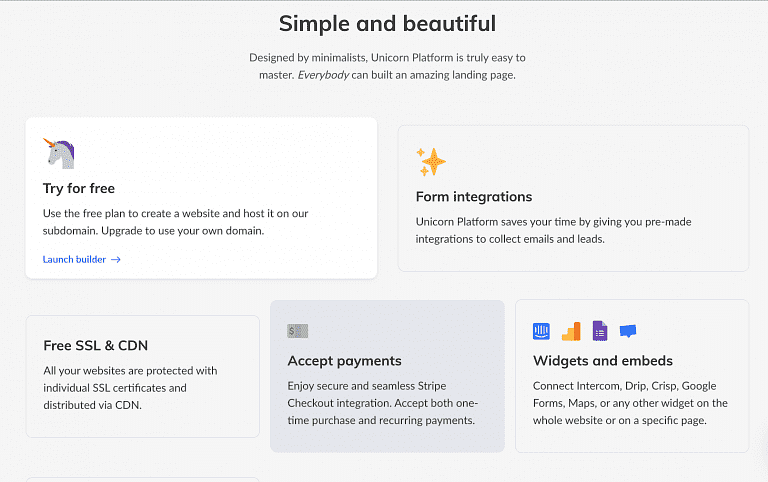Click the arrow next to Launch builder

tap(116, 260)
